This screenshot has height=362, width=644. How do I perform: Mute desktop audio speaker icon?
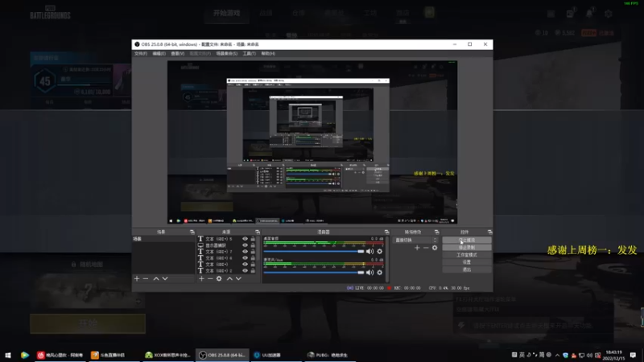370,251
